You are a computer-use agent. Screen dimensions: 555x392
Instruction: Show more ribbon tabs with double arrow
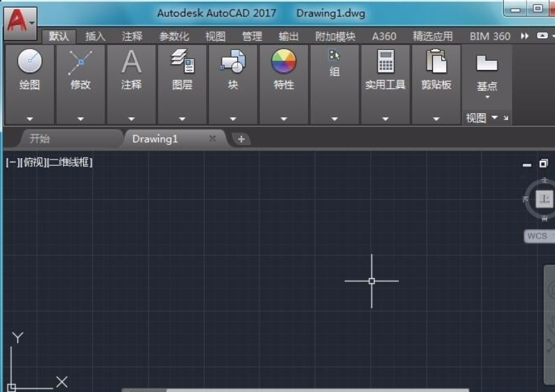[x=524, y=36]
